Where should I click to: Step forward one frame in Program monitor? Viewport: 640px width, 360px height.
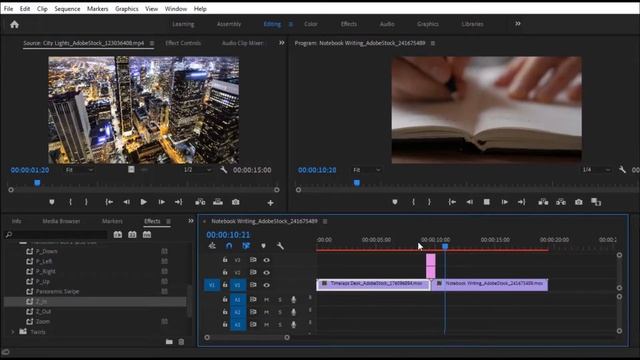(x=504, y=202)
